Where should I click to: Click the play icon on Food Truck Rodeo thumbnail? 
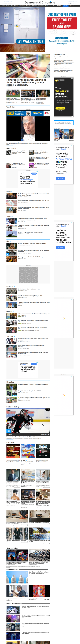click(8, 254)
